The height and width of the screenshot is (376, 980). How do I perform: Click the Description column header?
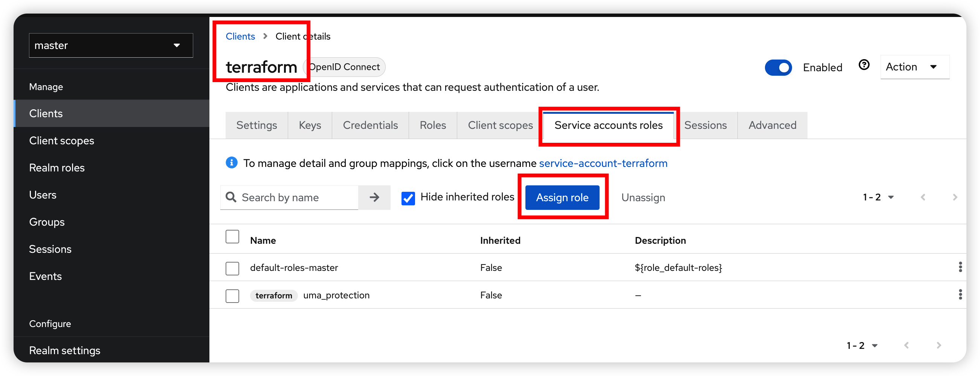pyautogui.click(x=660, y=240)
